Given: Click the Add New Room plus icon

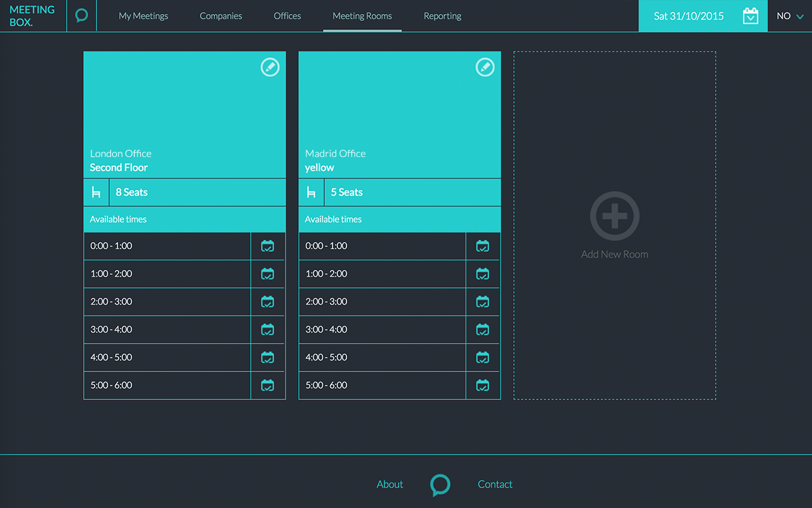Looking at the screenshot, I should pos(615,216).
